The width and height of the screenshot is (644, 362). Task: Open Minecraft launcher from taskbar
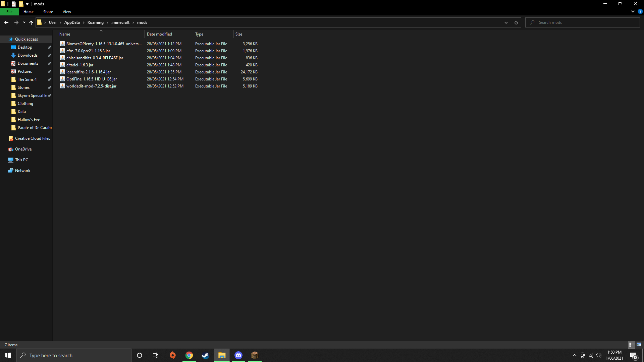pyautogui.click(x=255, y=355)
